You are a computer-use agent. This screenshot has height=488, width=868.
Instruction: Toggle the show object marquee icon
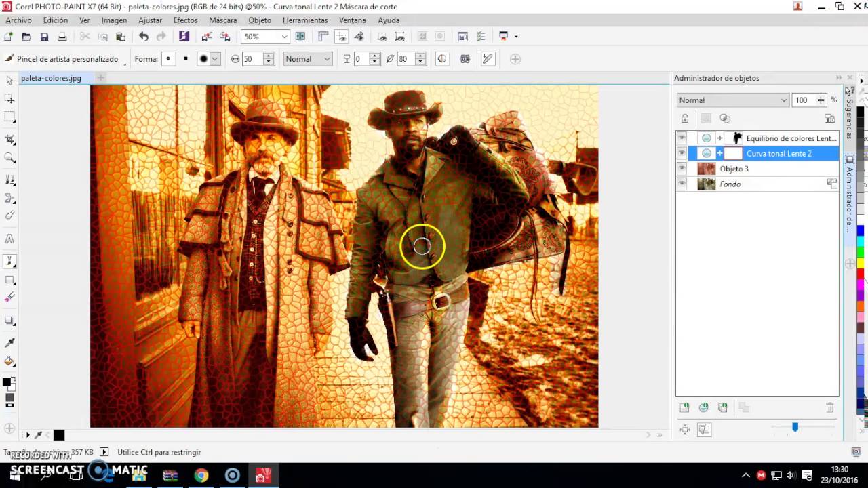[399, 37]
